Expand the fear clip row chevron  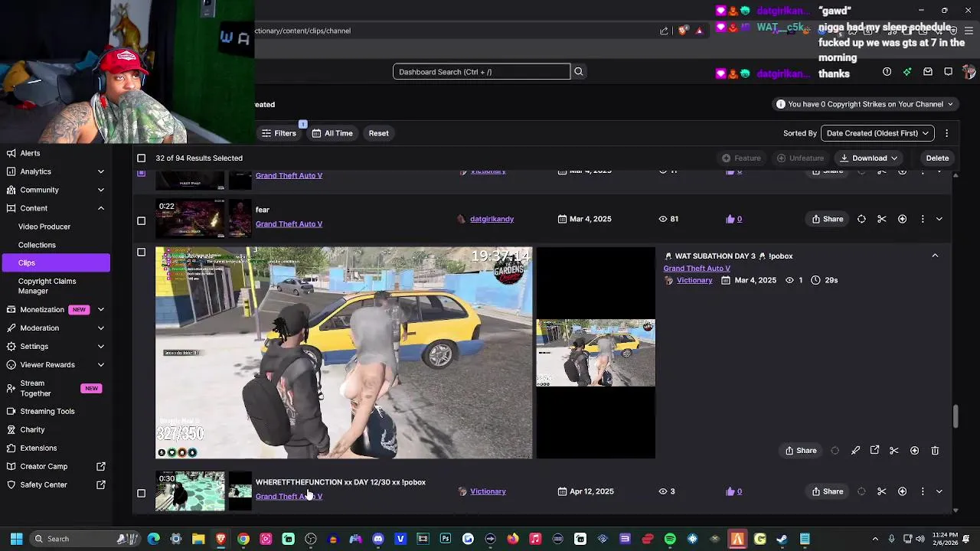[939, 219]
